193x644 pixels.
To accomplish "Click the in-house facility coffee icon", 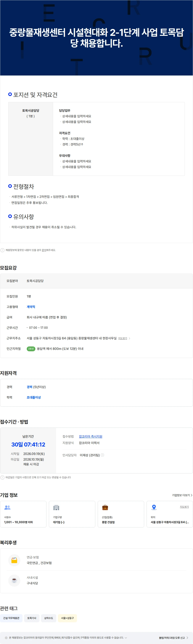I will coord(14,581).
